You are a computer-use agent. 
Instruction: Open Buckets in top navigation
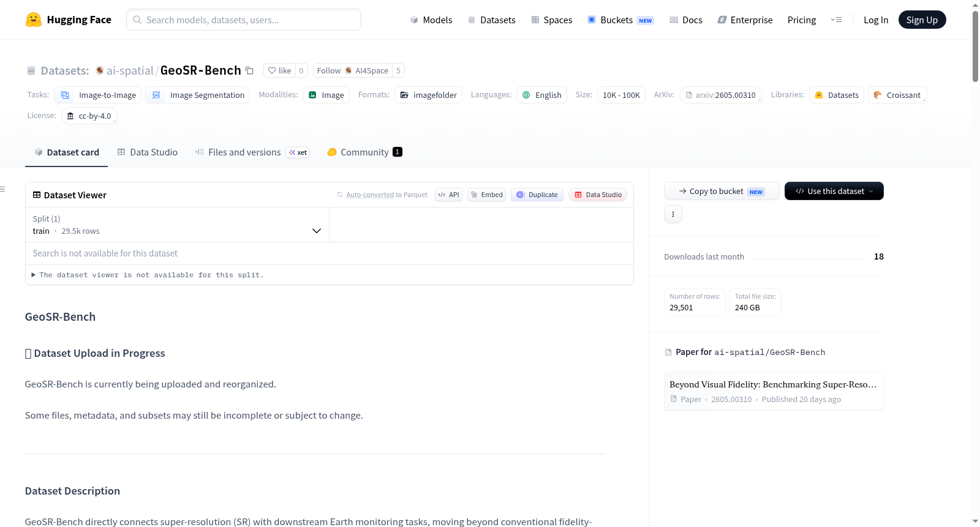coord(620,20)
